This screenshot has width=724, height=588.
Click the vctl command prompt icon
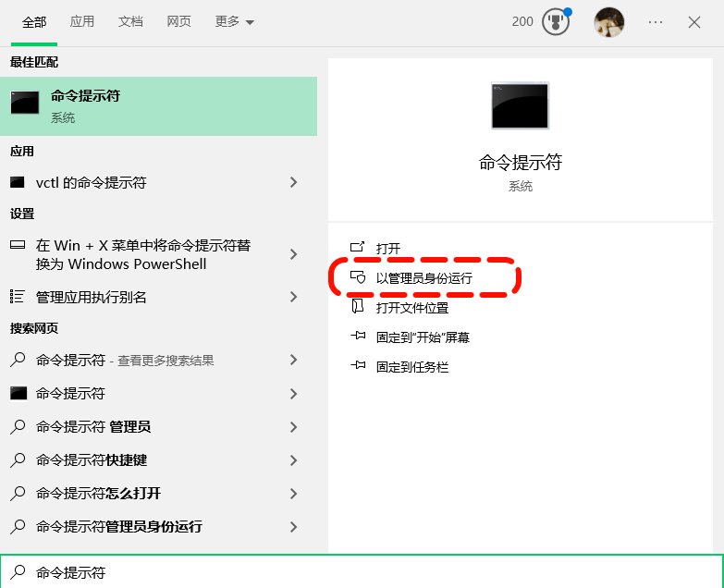click(18, 182)
